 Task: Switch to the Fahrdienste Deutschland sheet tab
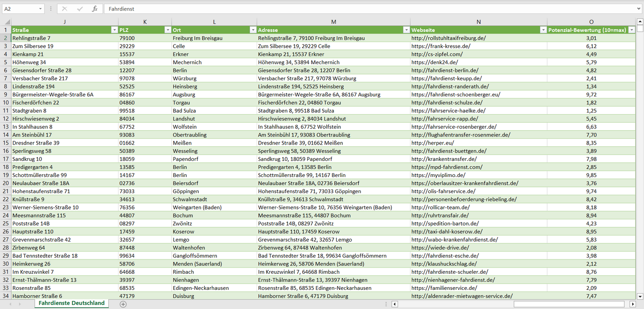click(71, 303)
